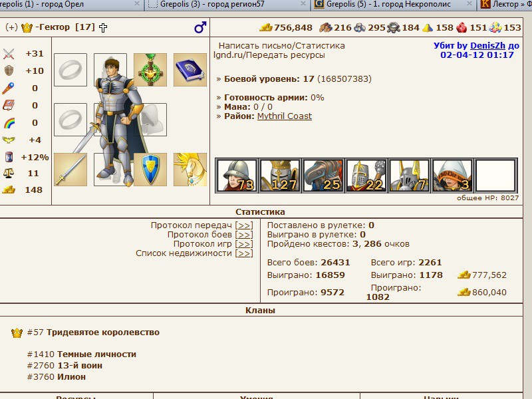The height and width of the screenshot is (399, 532).
Task: Click the Боевой уровень: 17 text
Action: [269, 79]
